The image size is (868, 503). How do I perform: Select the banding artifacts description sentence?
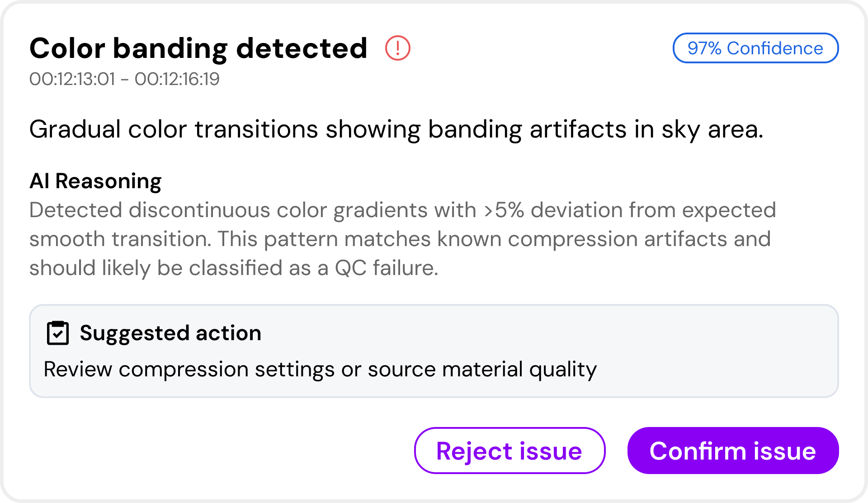(x=396, y=129)
